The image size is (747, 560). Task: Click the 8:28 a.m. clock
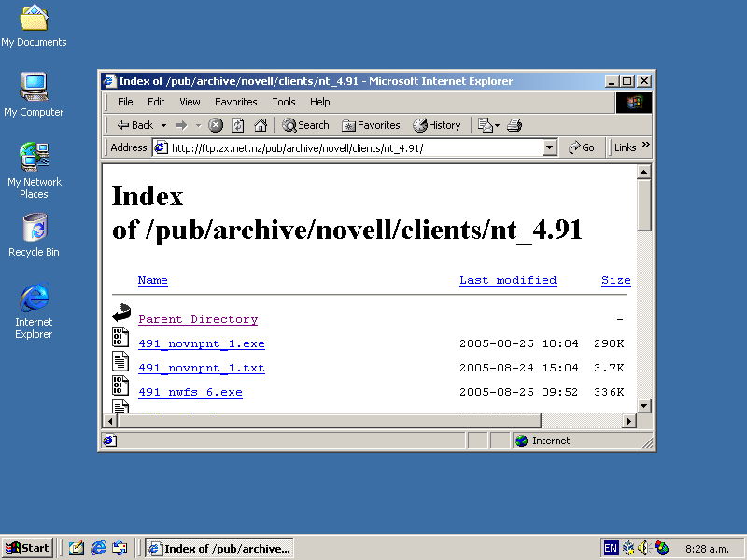point(708,549)
